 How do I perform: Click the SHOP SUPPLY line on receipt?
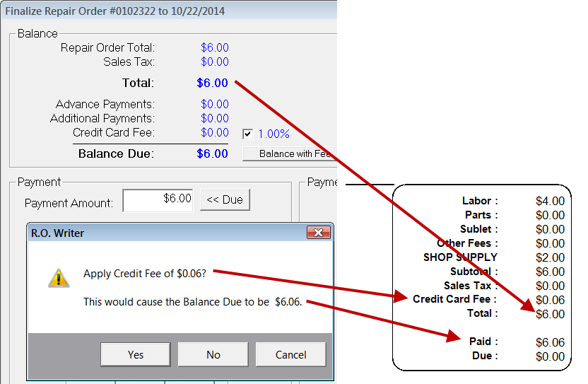coord(460,257)
